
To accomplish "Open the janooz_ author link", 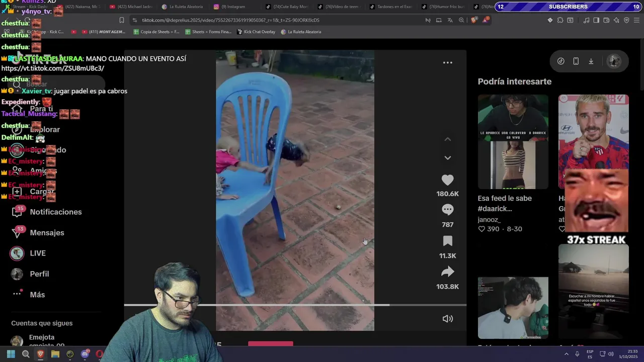I will point(489,219).
